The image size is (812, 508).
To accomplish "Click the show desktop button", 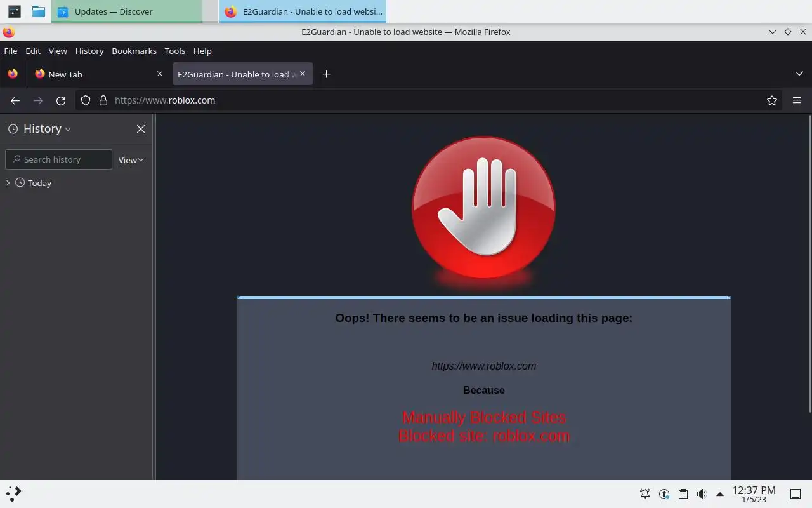I will pyautogui.click(x=796, y=493).
